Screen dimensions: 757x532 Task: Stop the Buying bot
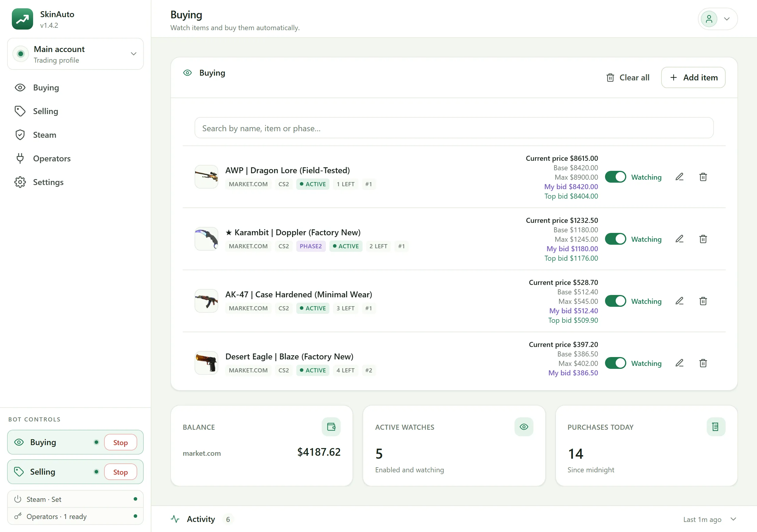click(x=120, y=442)
